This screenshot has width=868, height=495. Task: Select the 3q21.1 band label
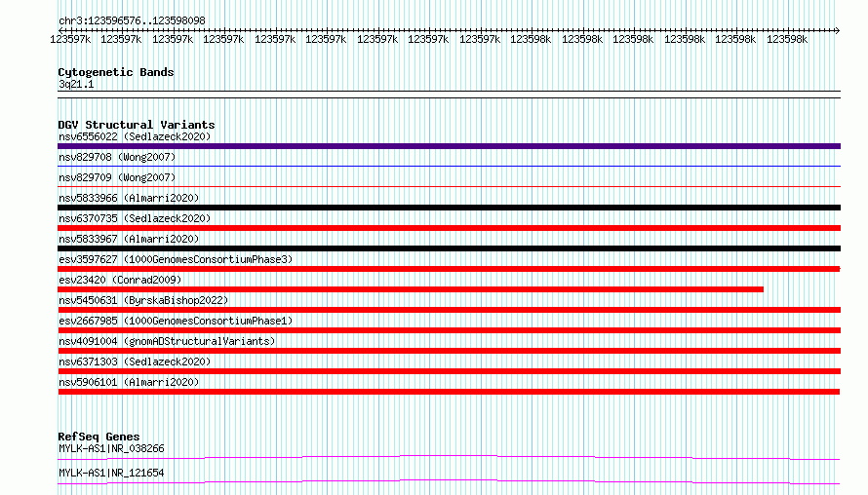pyautogui.click(x=76, y=84)
